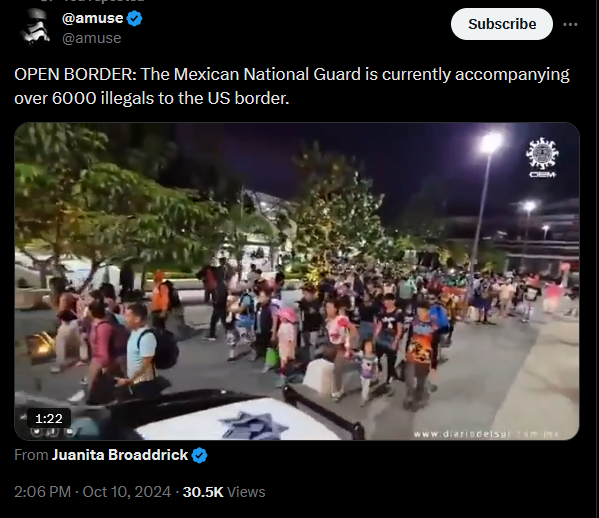Click the 1:22 video duration badge

tap(49, 418)
